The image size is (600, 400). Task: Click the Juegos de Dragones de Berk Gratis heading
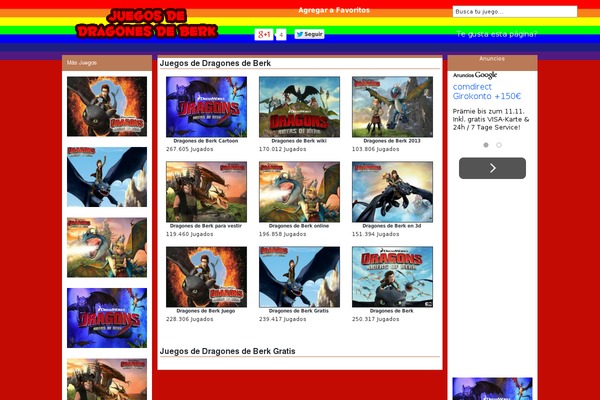(x=227, y=351)
